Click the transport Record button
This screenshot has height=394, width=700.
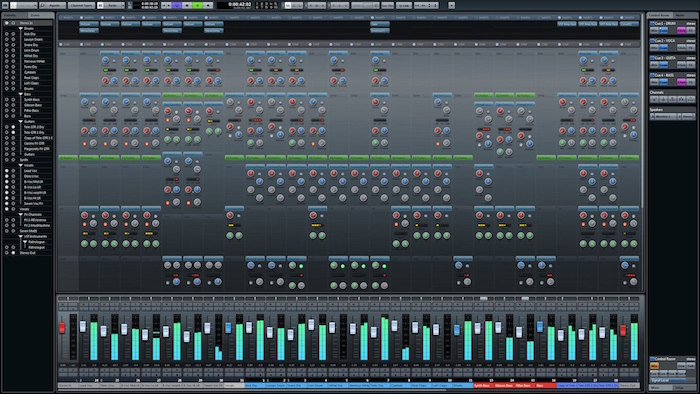tap(208, 5)
